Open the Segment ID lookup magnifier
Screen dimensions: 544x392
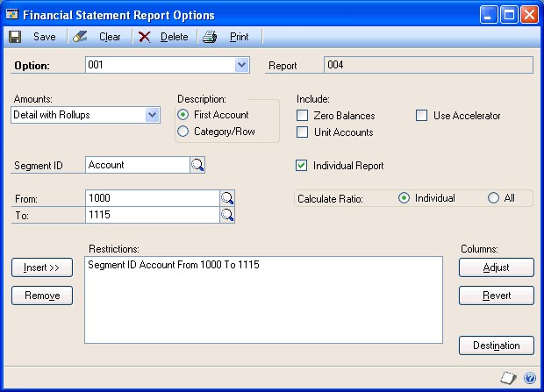coord(197,165)
